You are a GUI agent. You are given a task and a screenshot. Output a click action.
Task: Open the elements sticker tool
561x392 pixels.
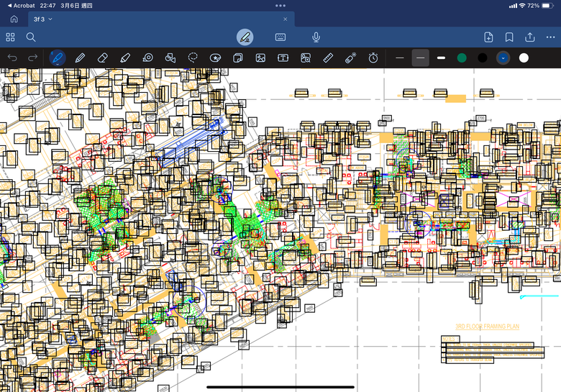pyautogui.click(x=215, y=58)
